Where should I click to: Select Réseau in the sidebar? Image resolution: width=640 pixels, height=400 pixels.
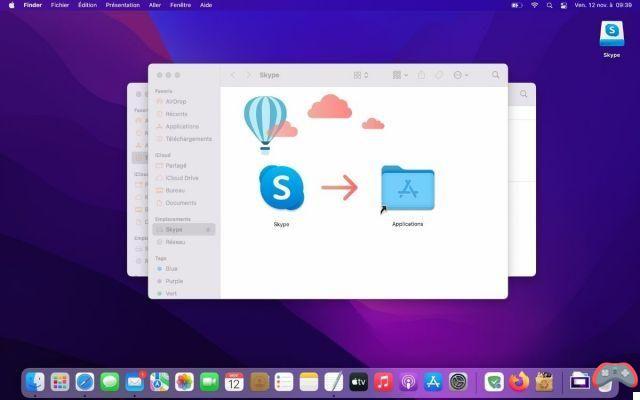coord(175,242)
